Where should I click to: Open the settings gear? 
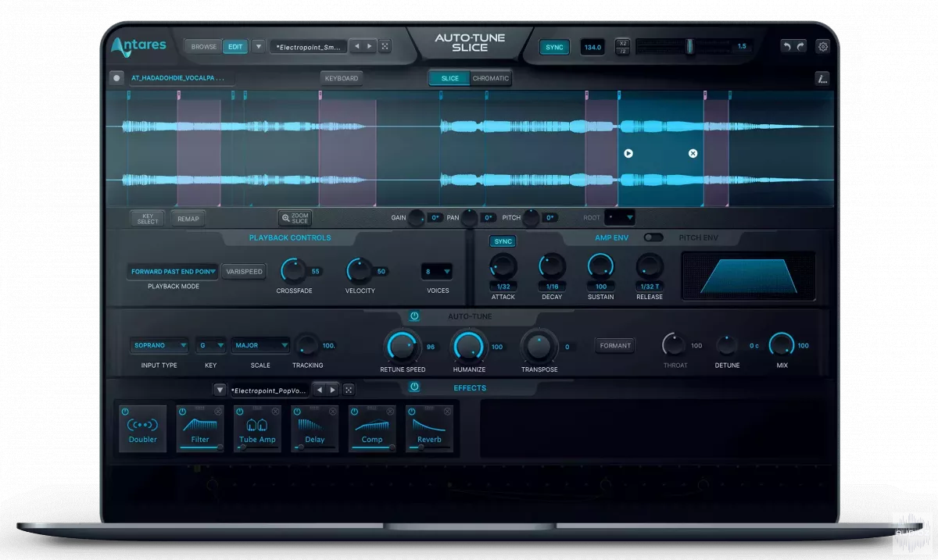(x=822, y=47)
